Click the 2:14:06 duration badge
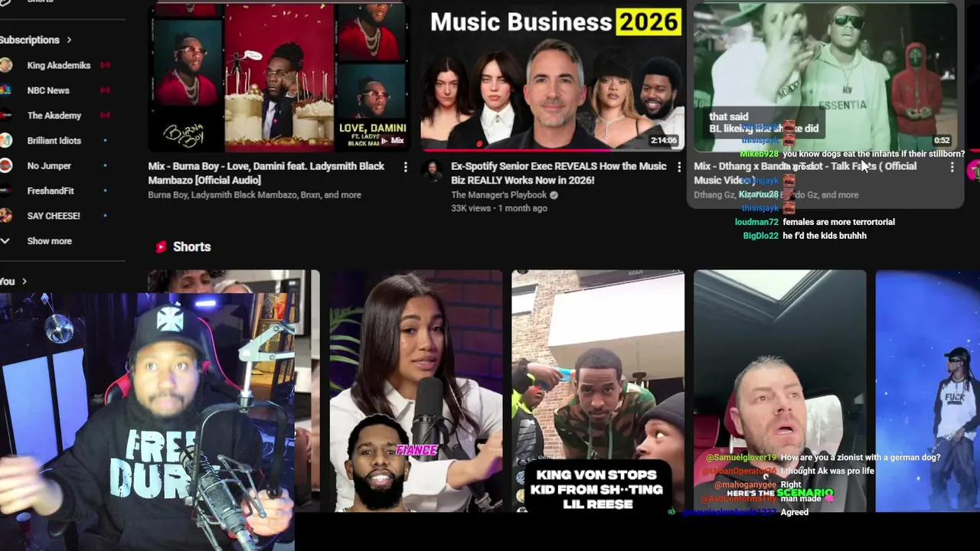 click(x=664, y=141)
